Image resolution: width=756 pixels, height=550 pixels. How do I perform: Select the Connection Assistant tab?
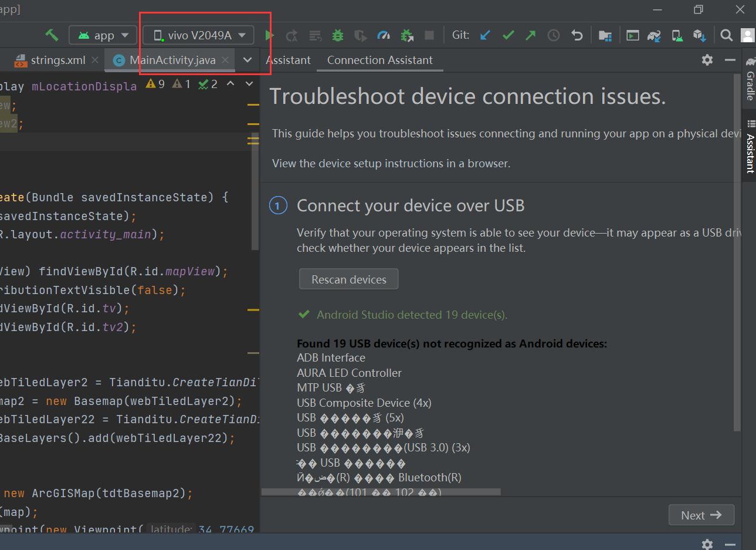coord(379,60)
